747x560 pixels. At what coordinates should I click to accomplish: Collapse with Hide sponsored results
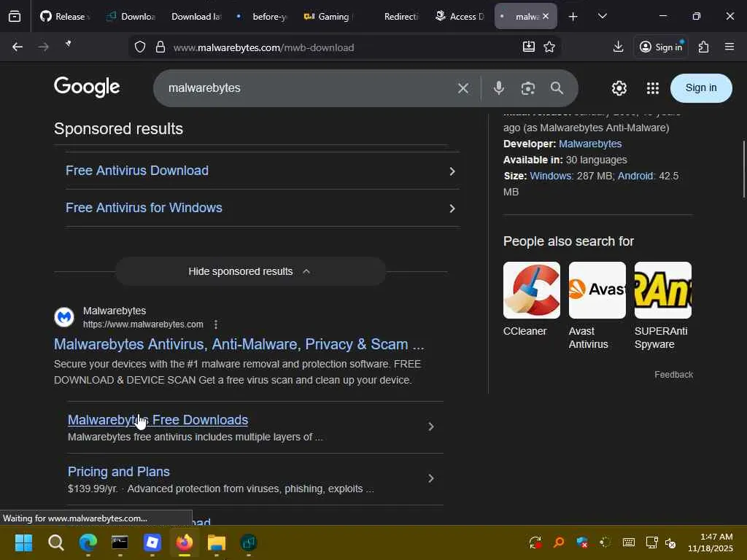tap(250, 271)
